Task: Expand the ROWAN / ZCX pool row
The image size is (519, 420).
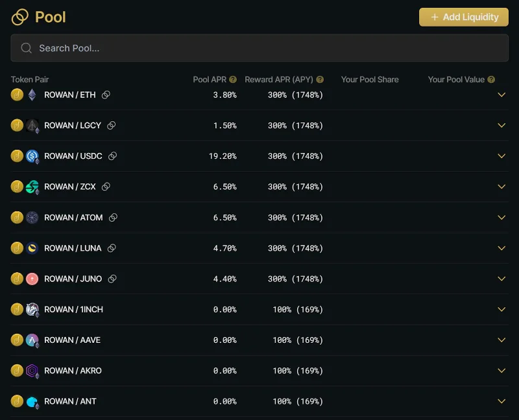Action: click(501, 187)
